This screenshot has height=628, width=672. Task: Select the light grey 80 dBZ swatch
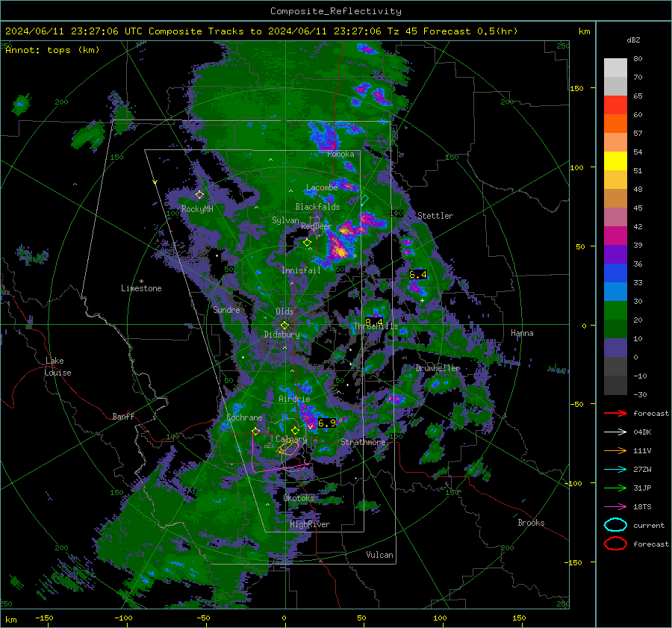coord(615,68)
